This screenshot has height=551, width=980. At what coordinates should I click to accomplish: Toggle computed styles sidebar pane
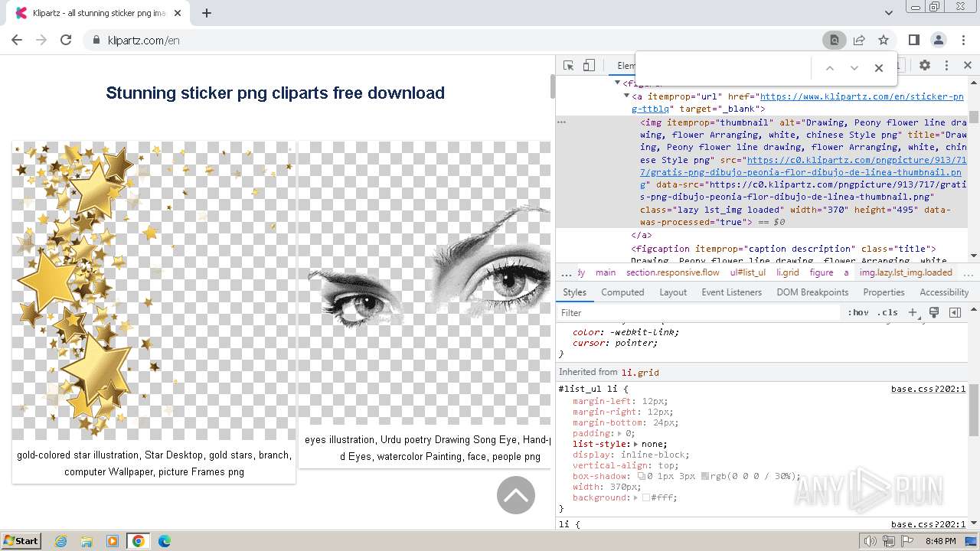click(955, 312)
